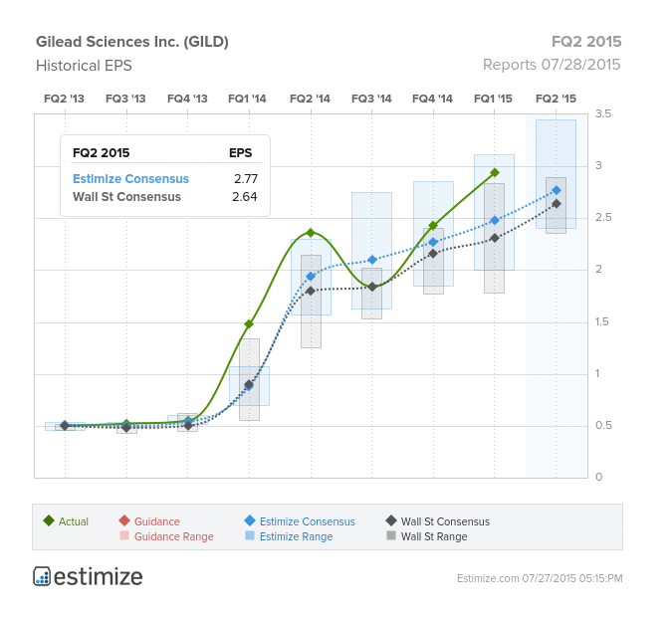Click the FQ1 '14 Actual green data point
The width and height of the screenshot is (672, 617).
point(249,324)
